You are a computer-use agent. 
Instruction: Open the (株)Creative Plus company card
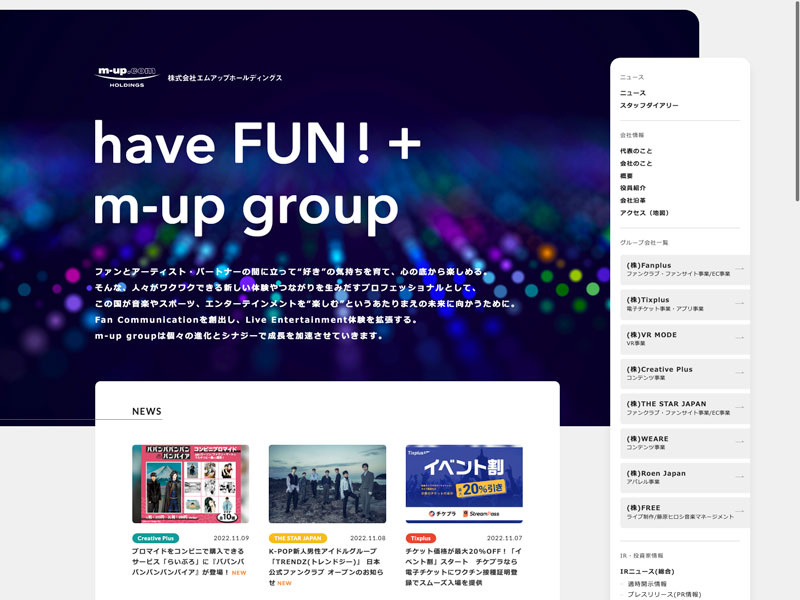point(680,373)
